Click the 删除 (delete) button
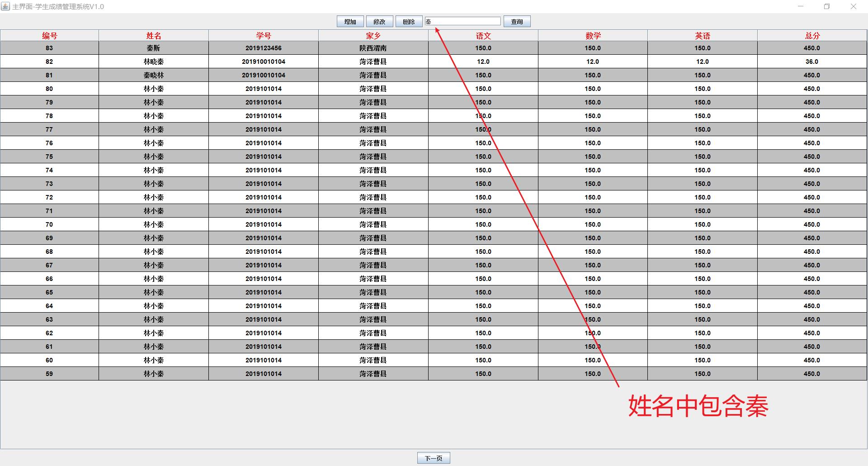Image resolution: width=868 pixels, height=466 pixels. (409, 22)
